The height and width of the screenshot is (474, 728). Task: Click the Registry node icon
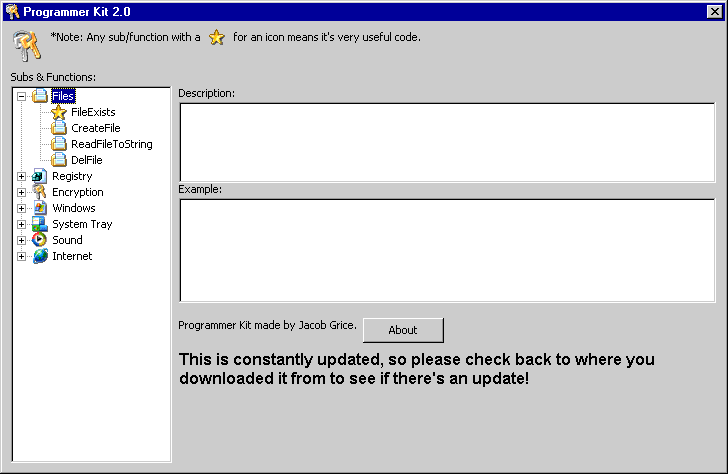(x=40, y=176)
